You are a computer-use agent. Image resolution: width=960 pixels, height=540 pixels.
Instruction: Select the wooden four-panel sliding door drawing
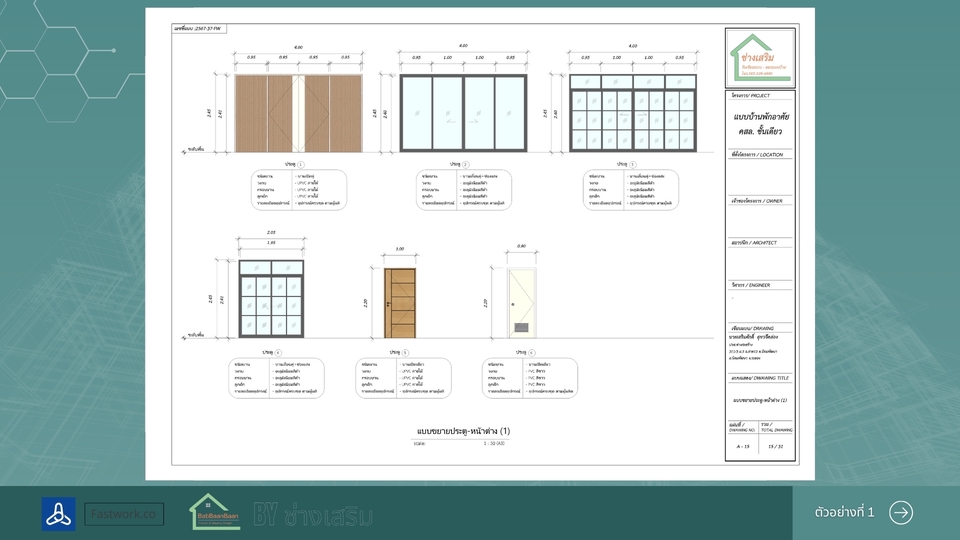(x=298, y=112)
